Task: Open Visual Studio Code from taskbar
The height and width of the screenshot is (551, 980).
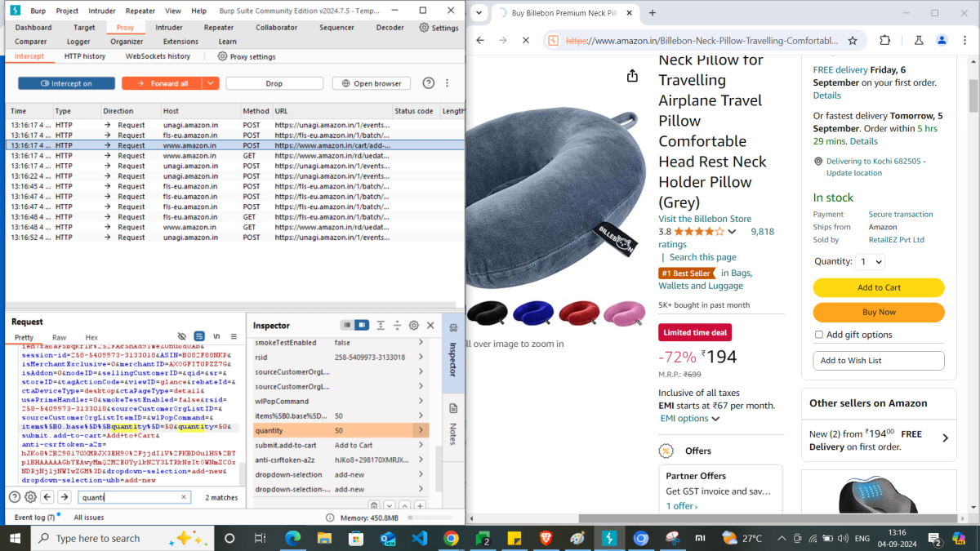Action: (x=420, y=538)
